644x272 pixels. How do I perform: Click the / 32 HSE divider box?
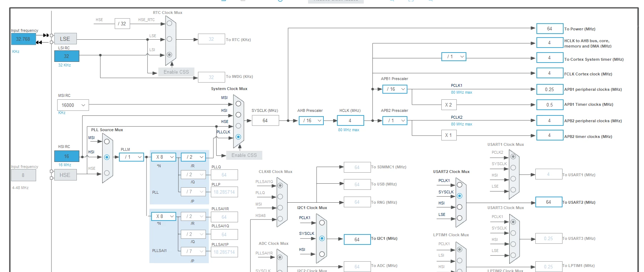click(x=122, y=24)
